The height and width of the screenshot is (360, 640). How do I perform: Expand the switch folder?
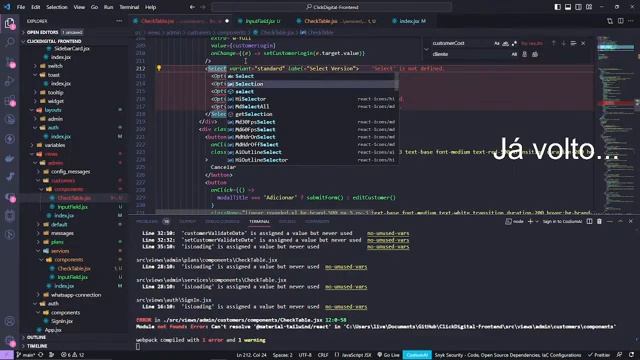coord(55,66)
